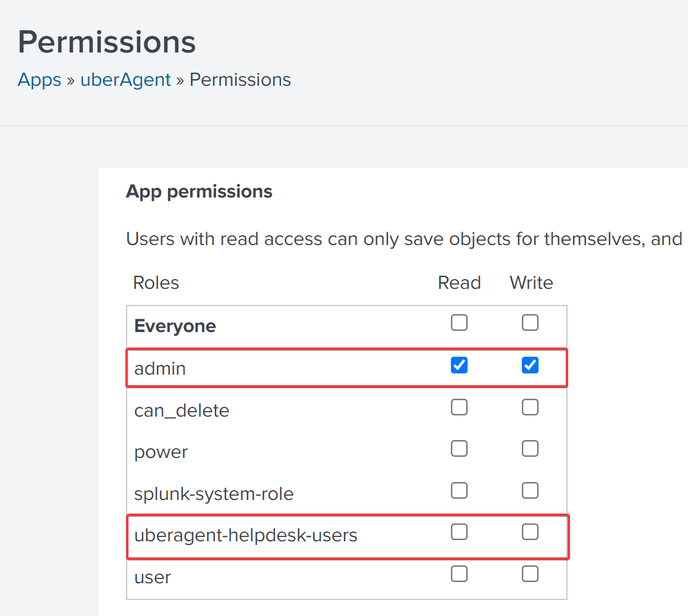The image size is (688, 616).
Task: Click the splunk-system-role label
Action: pos(214,494)
